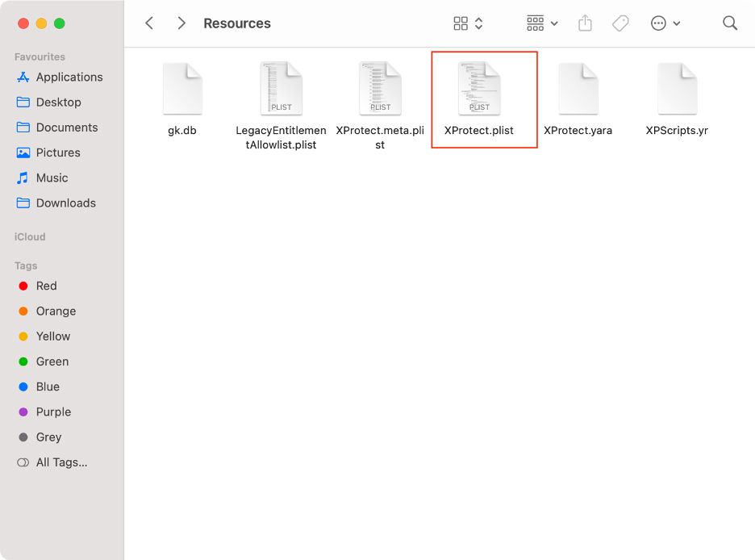Click the LegacyEntitlementAllowlist.plist file name
This screenshot has height=560, width=755.
[x=282, y=138]
